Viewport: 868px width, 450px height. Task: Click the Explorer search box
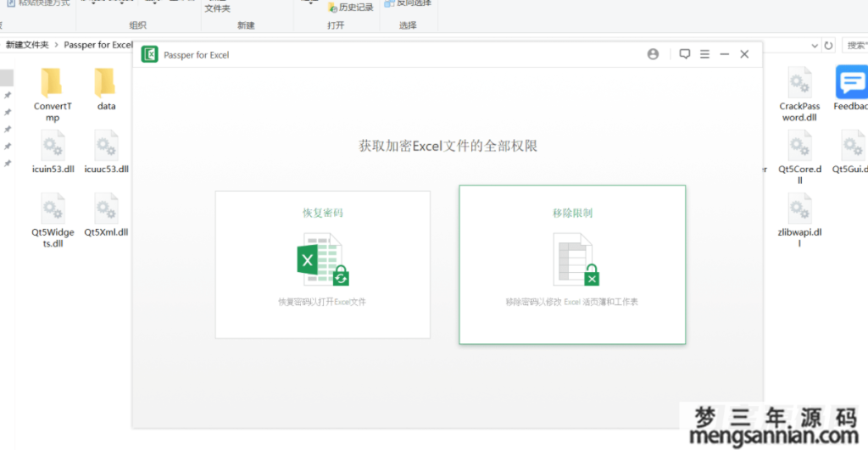(855, 46)
